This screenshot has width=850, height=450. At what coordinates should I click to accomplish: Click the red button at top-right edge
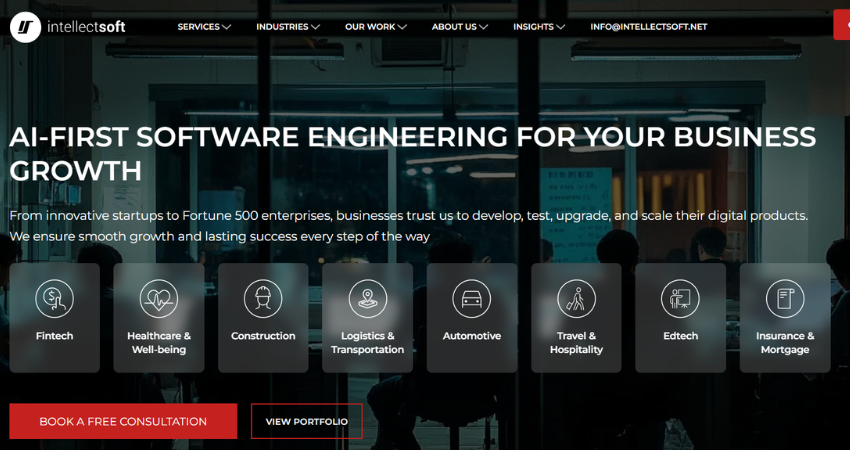point(841,25)
